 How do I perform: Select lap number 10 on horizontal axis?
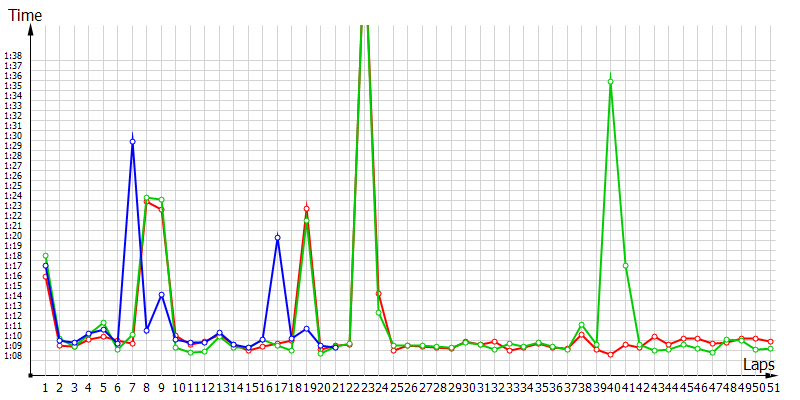[x=175, y=388]
